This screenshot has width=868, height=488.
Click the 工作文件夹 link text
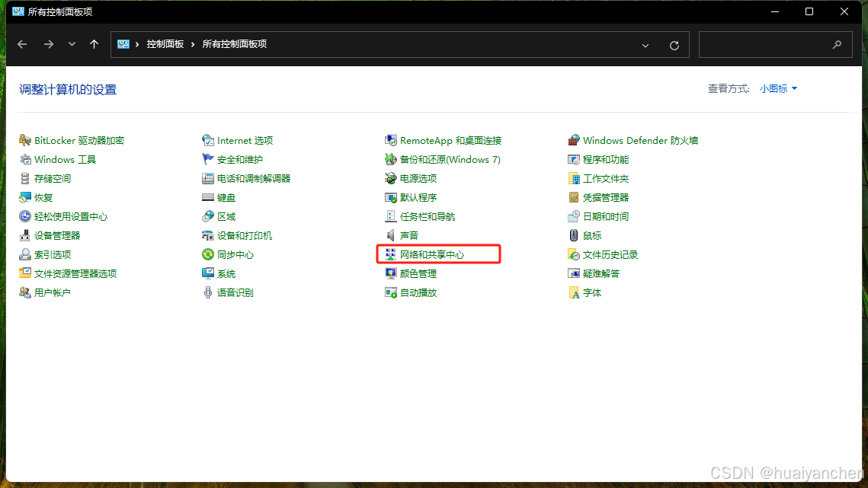tap(606, 179)
